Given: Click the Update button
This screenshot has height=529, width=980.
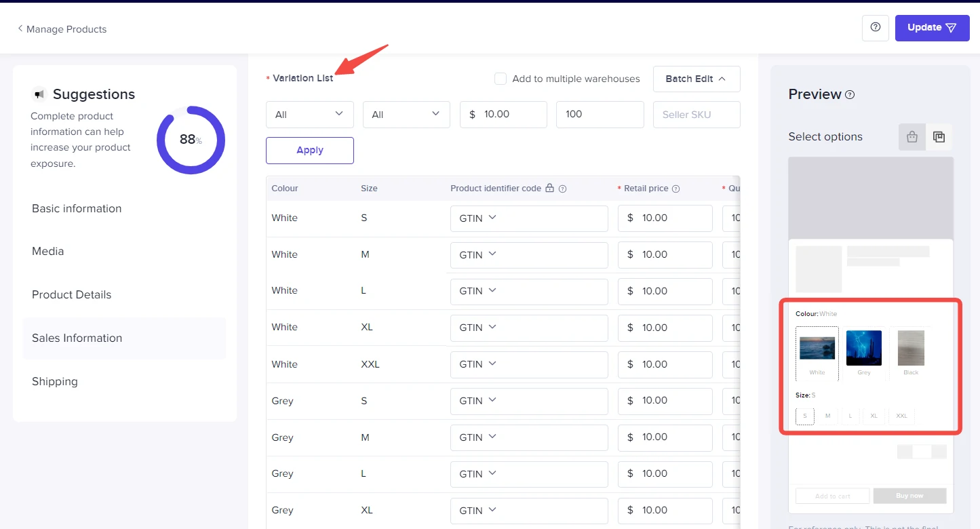Looking at the screenshot, I should click(931, 28).
